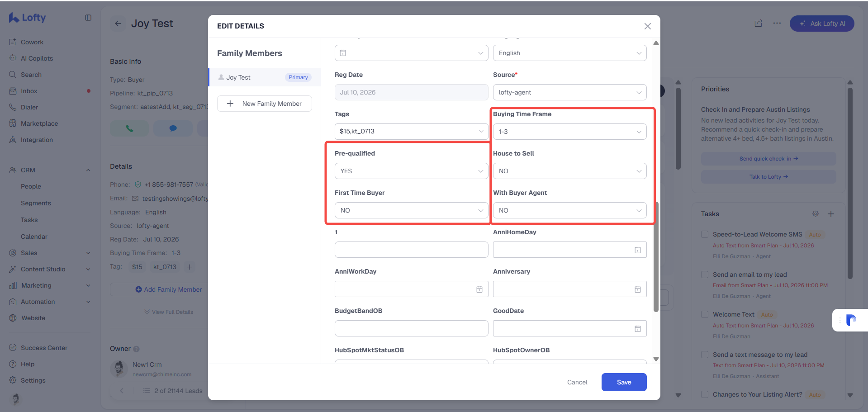Click the blue chat message button
Viewport: 868px width, 412px height.
point(173,128)
